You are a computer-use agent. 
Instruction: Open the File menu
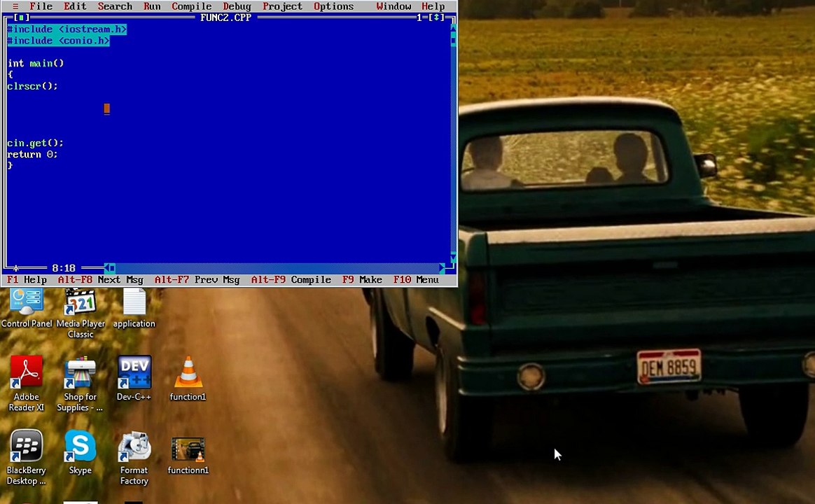tap(41, 6)
